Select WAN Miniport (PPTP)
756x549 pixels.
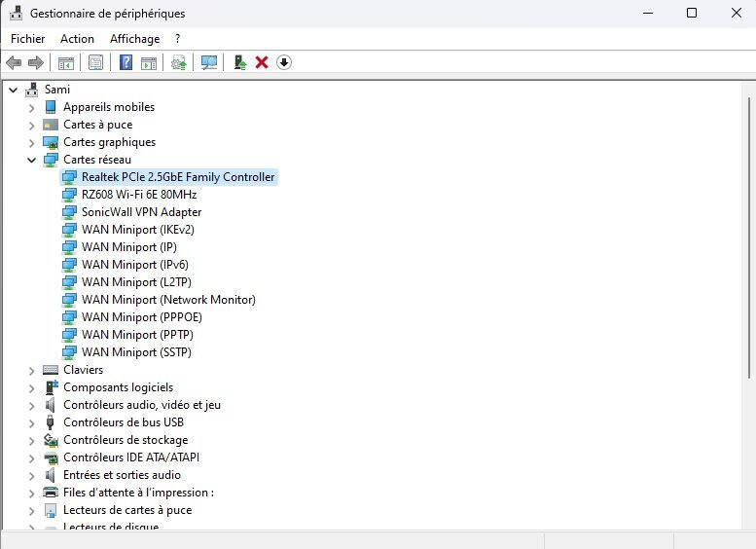click(137, 334)
